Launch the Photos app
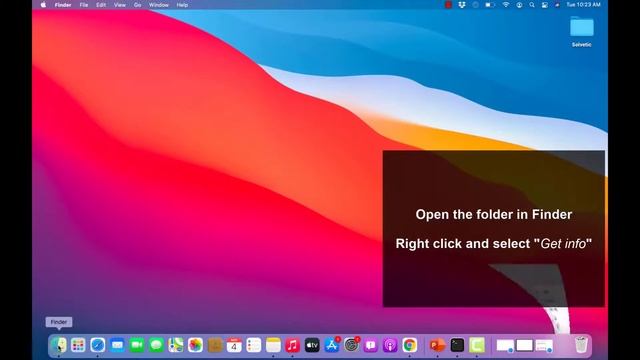Viewport: 640px width, 360px height. [x=196, y=345]
